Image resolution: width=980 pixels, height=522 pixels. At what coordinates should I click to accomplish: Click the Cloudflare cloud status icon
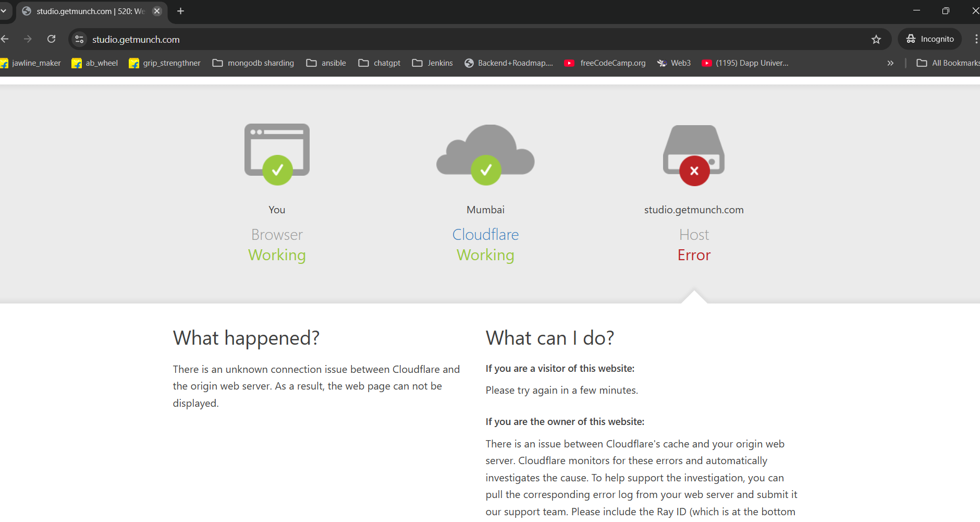[485, 154]
